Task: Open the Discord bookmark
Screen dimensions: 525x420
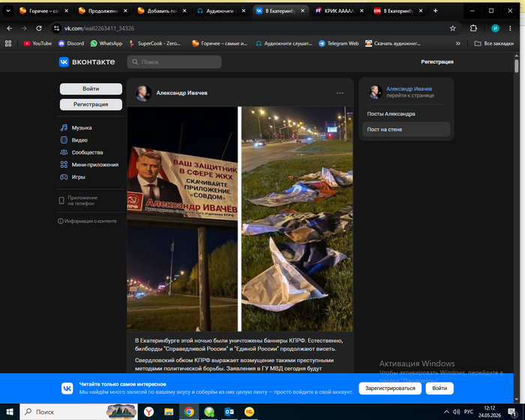Action: pos(71,43)
